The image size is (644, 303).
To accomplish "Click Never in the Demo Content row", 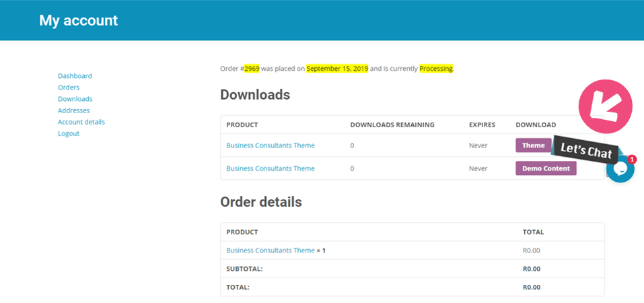I will click(x=478, y=168).
